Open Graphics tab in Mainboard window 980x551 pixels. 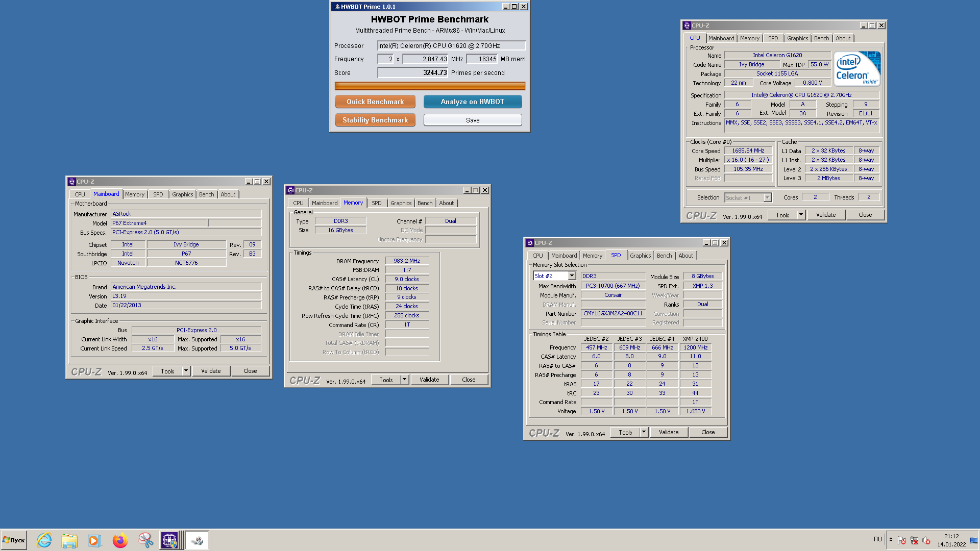click(182, 194)
